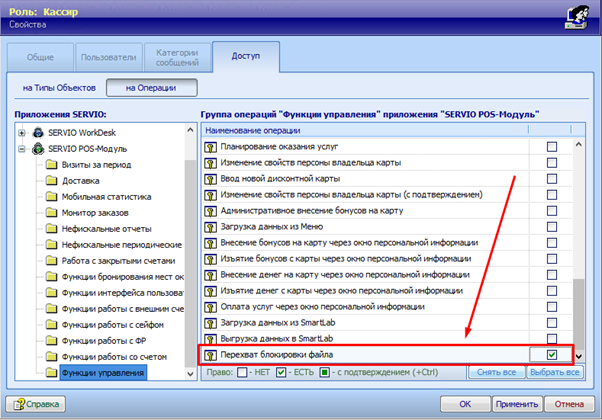Select the Доставка folder icon
This screenshot has height=420, width=602.
pos(51,181)
